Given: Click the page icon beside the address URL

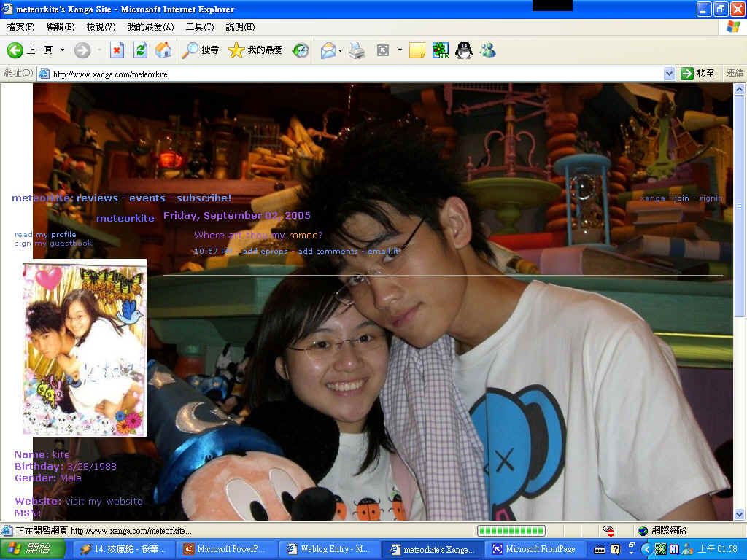Looking at the screenshot, I should [44, 74].
